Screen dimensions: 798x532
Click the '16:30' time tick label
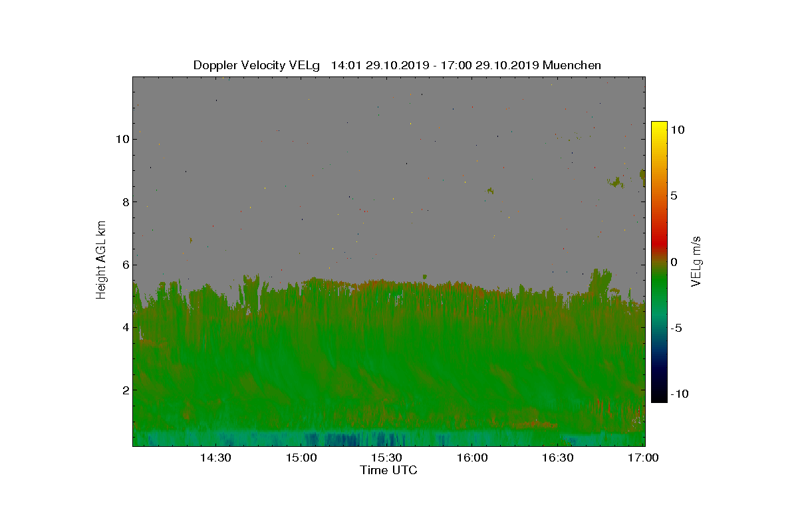[x=558, y=458]
